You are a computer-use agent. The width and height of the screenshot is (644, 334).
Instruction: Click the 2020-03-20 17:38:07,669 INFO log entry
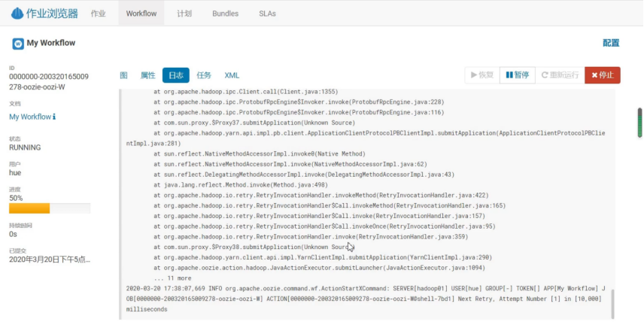(366, 299)
